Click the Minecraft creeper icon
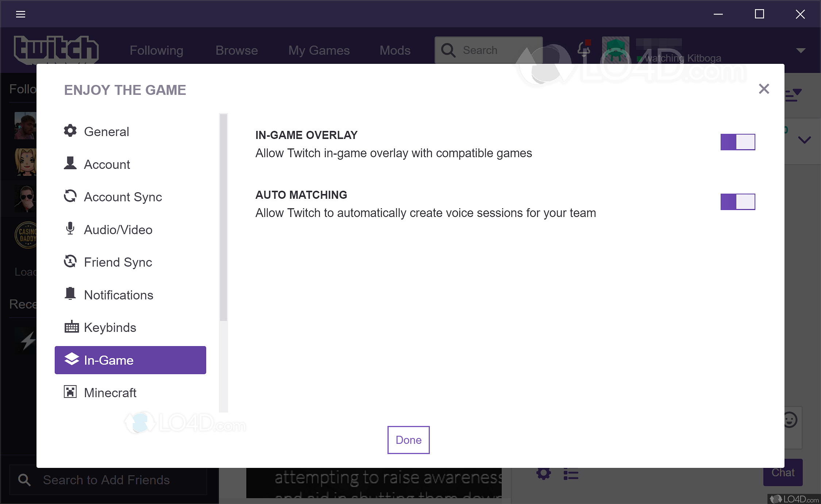Screen dimensions: 821x504 [x=70, y=392]
